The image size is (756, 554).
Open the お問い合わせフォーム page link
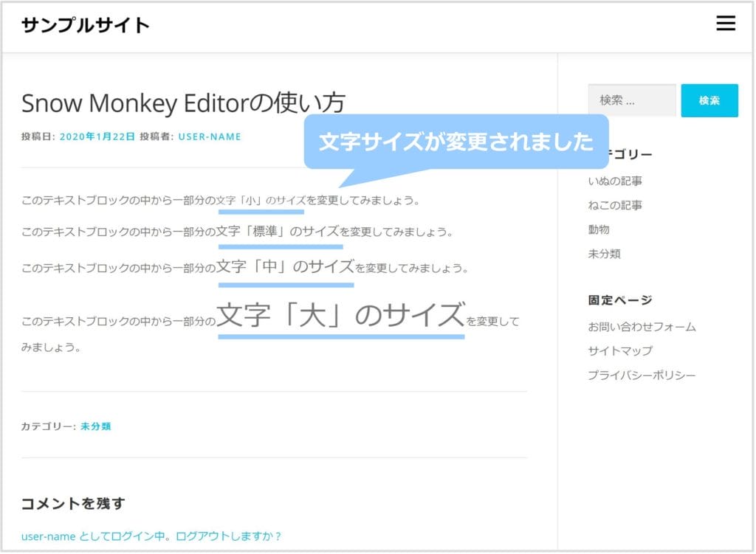(x=642, y=327)
